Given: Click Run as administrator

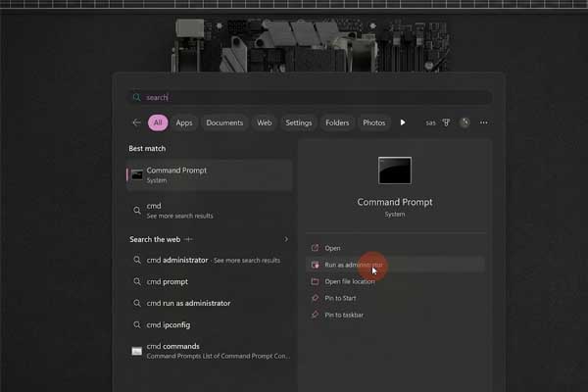Looking at the screenshot, I should point(395,265).
